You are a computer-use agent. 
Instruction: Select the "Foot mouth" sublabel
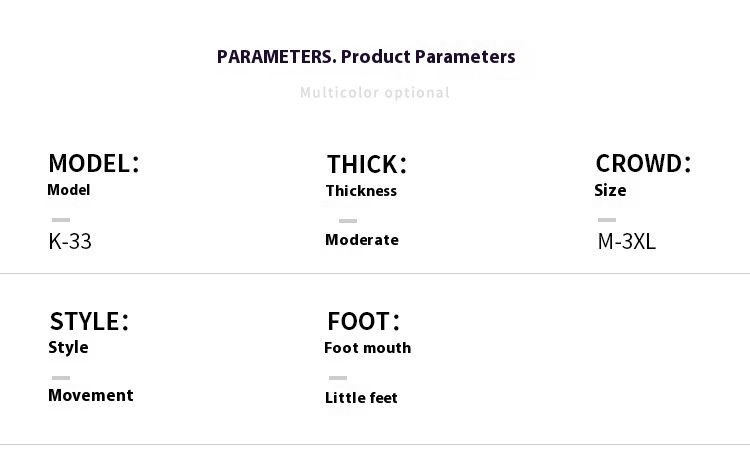(368, 348)
